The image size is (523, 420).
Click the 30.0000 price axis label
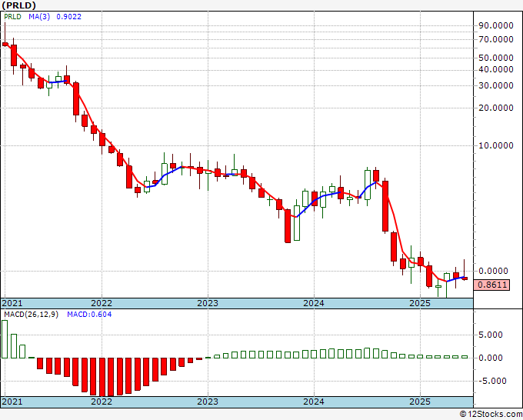coord(496,85)
